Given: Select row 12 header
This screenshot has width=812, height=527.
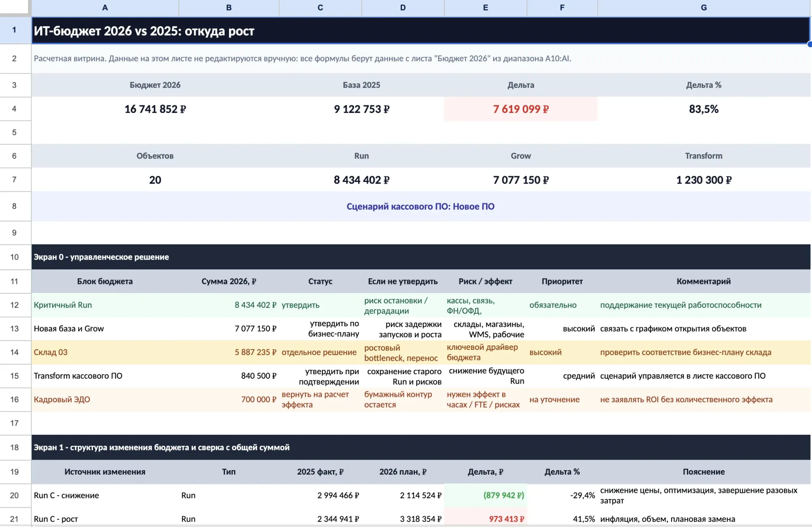Looking at the screenshot, I should click(x=15, y=305).
